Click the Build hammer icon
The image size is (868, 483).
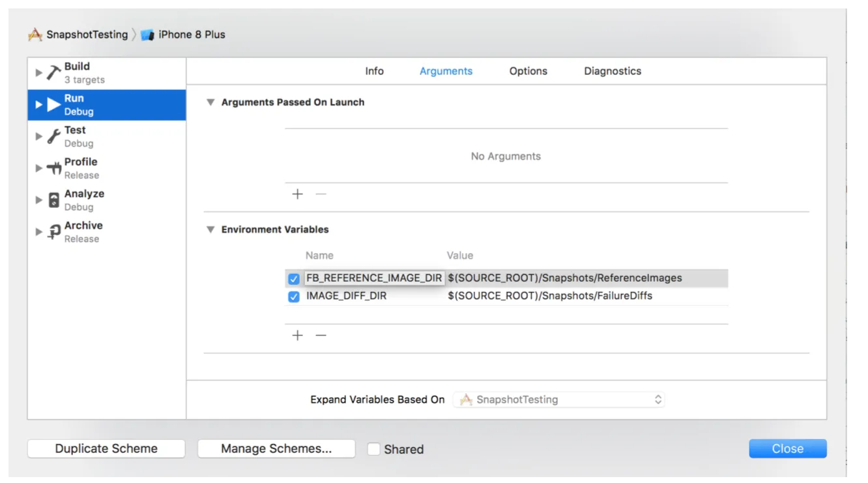(53, 72)
